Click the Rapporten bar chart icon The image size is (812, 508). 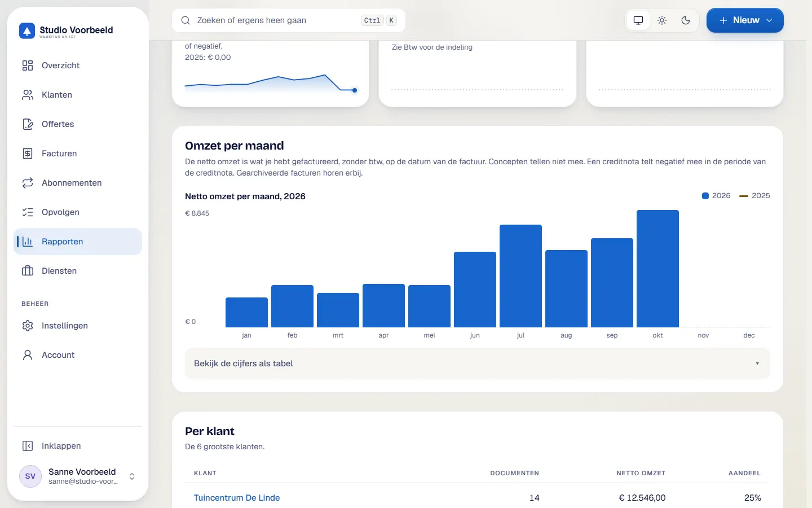[28, 242]
